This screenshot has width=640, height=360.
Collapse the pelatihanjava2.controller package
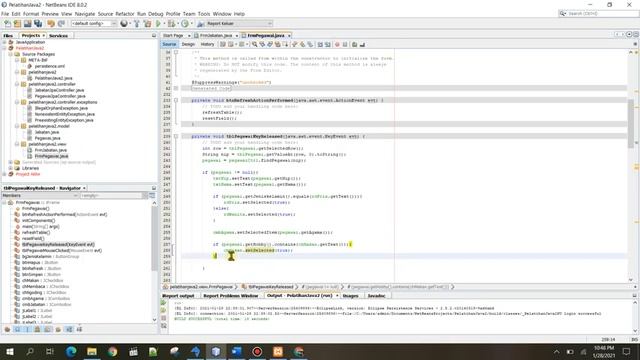[x=17, y=84]
